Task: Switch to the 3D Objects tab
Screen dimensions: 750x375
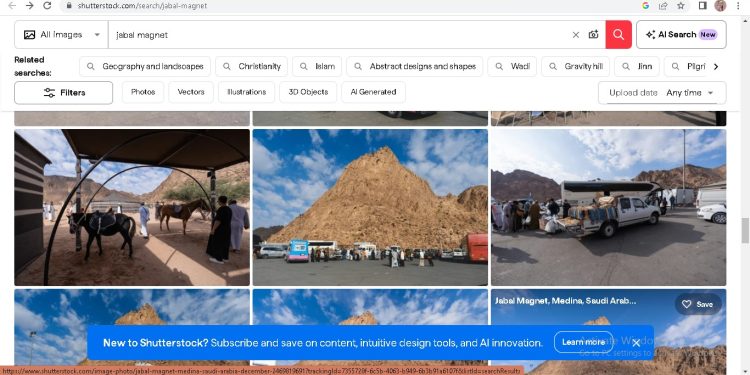Action: click(308, 92)
